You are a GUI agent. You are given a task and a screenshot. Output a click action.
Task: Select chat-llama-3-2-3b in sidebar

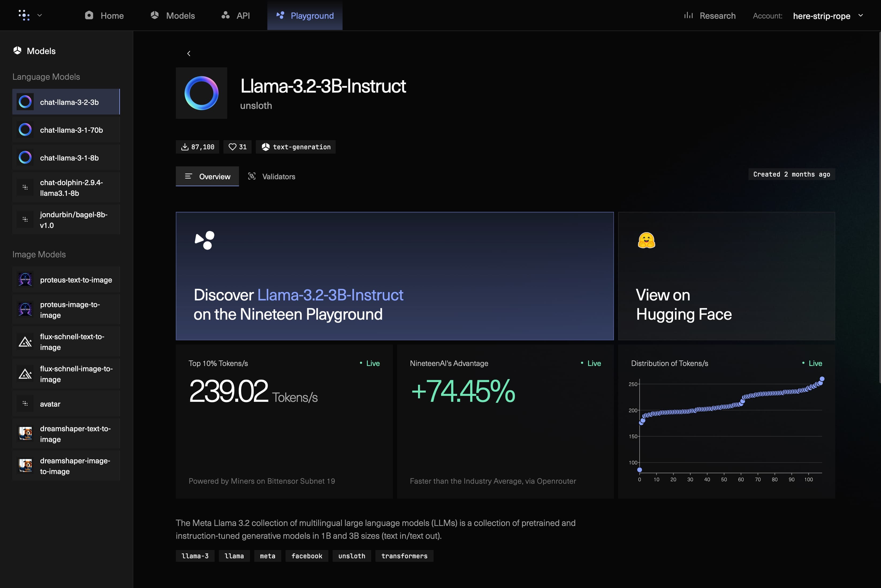[x=66, y=102]
